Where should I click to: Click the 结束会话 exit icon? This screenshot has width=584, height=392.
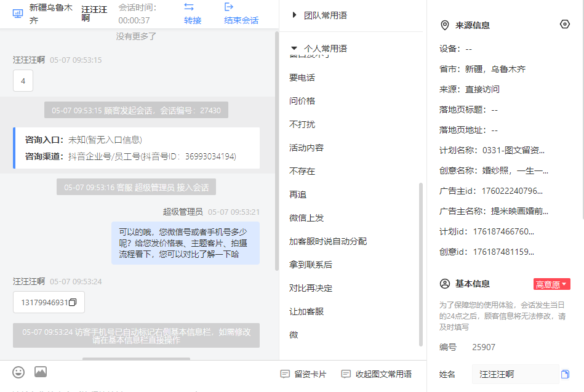pyautogui.click(x=229, y=7)
